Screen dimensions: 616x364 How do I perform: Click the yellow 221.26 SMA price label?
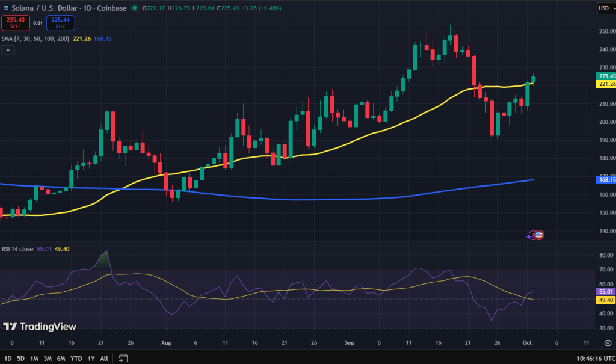pos(605,84)
